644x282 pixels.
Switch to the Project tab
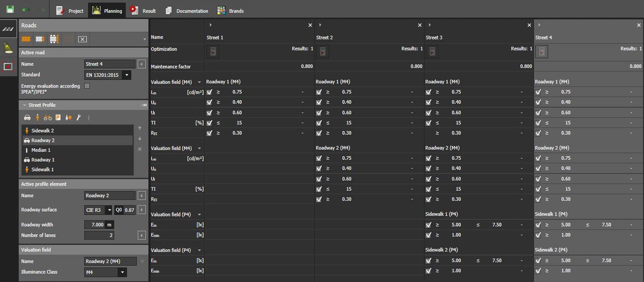[70, 11]
